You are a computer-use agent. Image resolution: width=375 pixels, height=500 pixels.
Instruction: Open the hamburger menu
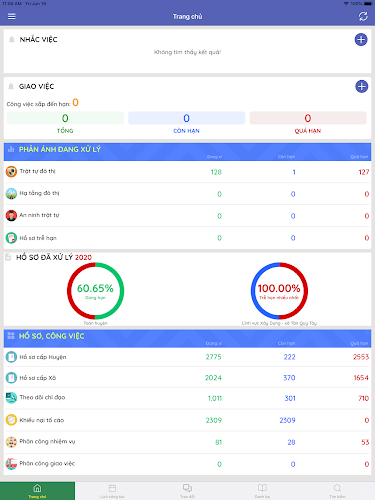pyautogui.click(x=12, y=16)
